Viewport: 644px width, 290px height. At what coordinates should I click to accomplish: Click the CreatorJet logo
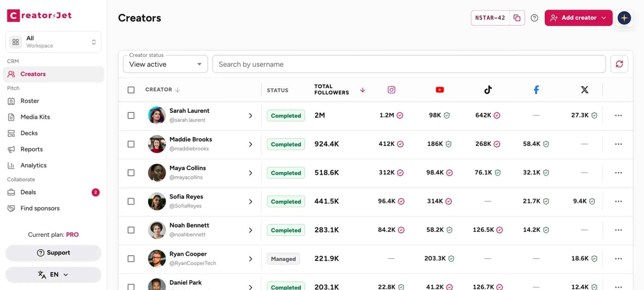39,15
